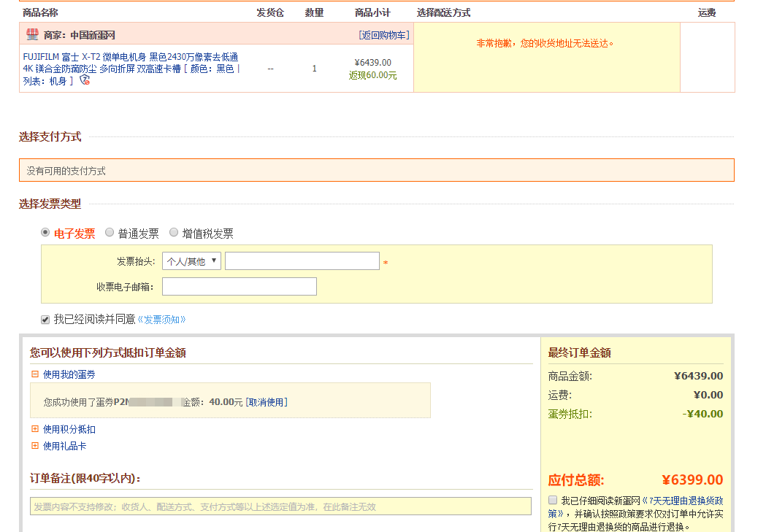This screenshot has width=766, height=532.
Task: Click the ¥6439.00 product subtotal in the item row
Action: click(372, 63)
